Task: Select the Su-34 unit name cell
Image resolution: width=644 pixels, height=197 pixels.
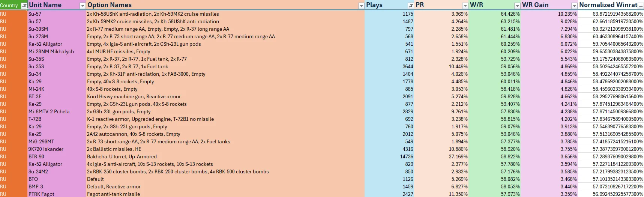Action: point(57,74)
